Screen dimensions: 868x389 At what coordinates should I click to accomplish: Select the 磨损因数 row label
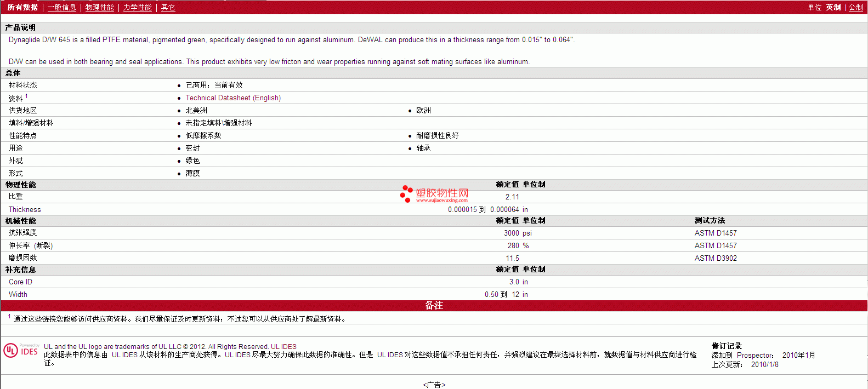point(23,258)
